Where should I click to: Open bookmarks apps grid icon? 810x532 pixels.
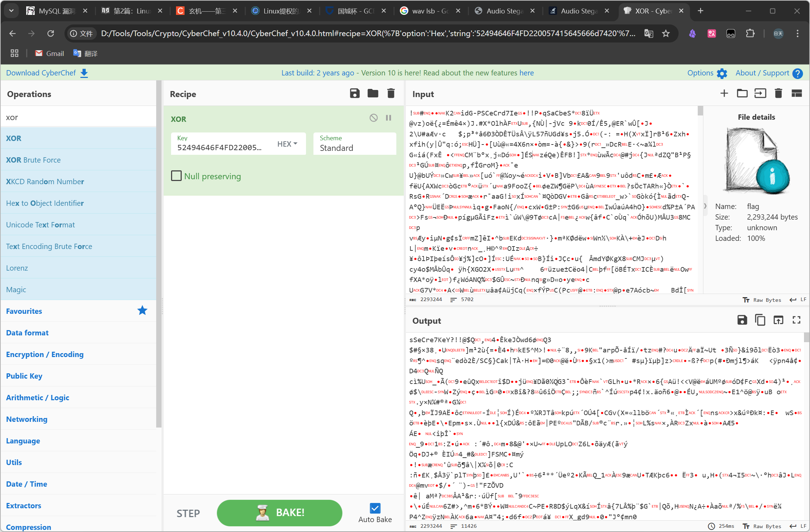15,53
